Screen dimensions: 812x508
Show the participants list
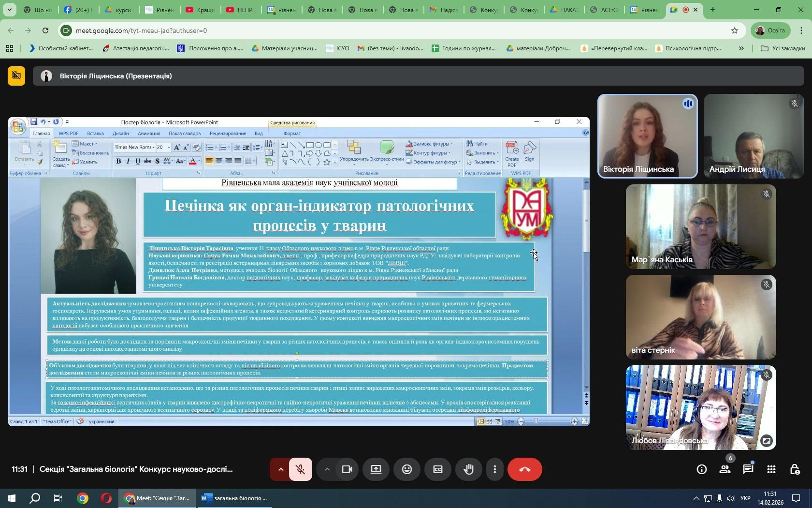pos(725,469)
